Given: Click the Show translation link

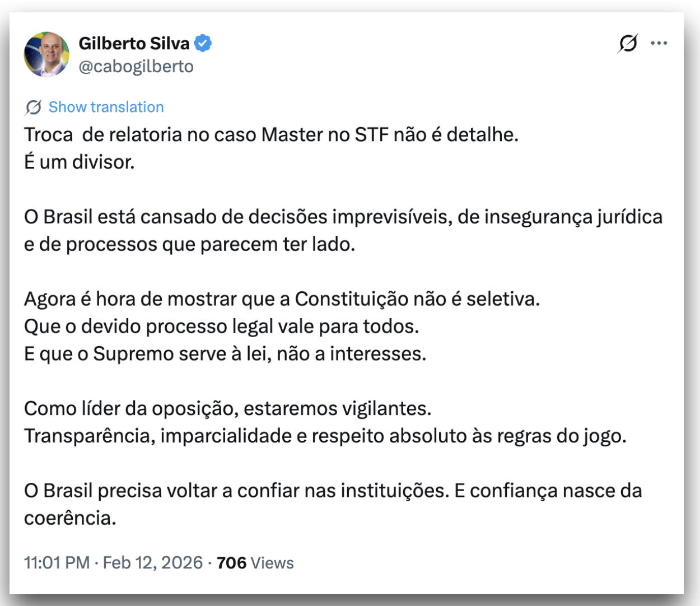Looking at the screenshot, I should pyautogui.click(x=106, y=107).
